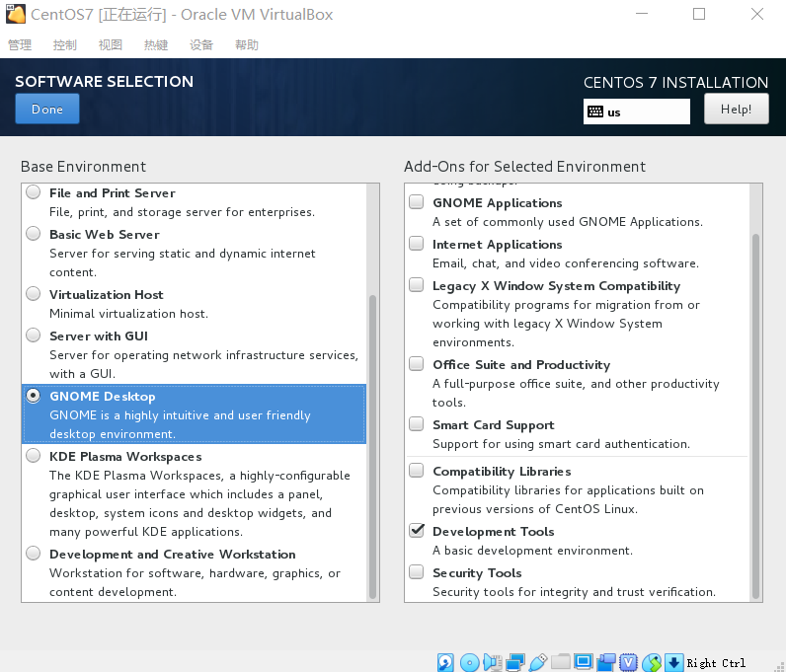Screen dimensions: 786x672
Task: Click the shared folders status icon
Action: click(561, 661)
